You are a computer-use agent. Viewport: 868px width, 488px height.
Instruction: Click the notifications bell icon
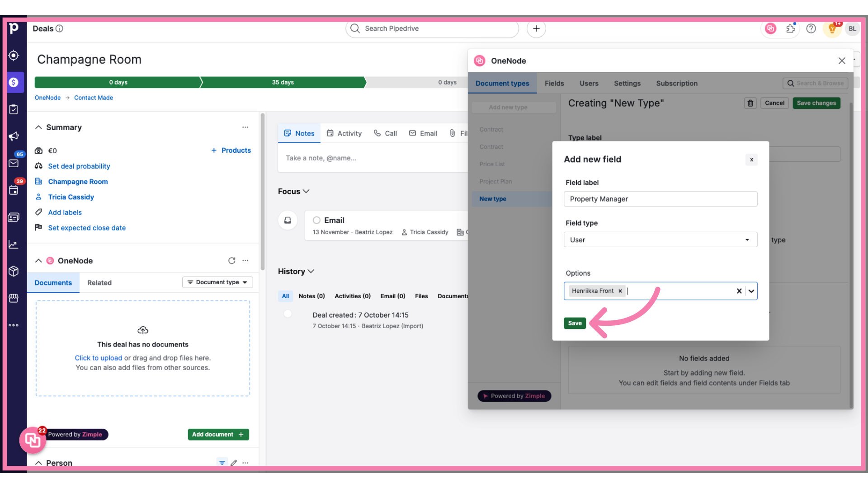832,28
